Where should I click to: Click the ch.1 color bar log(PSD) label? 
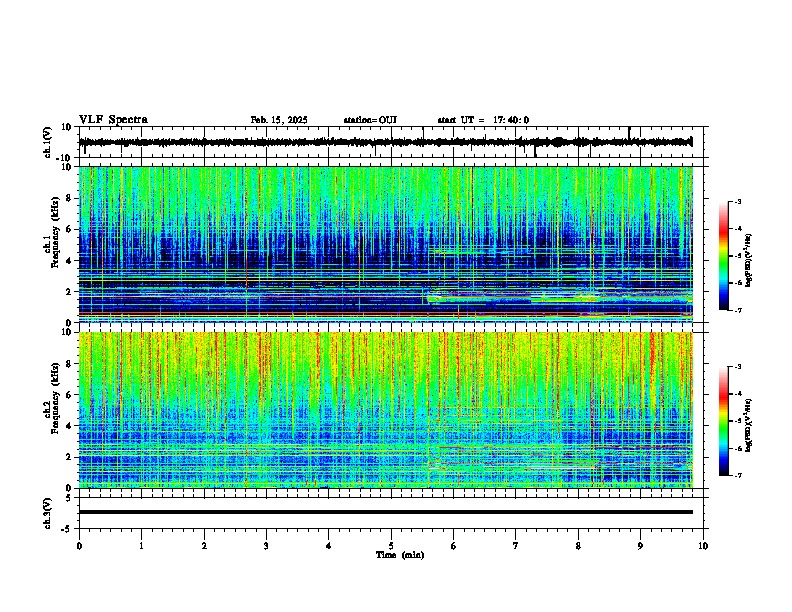point(748,261)
